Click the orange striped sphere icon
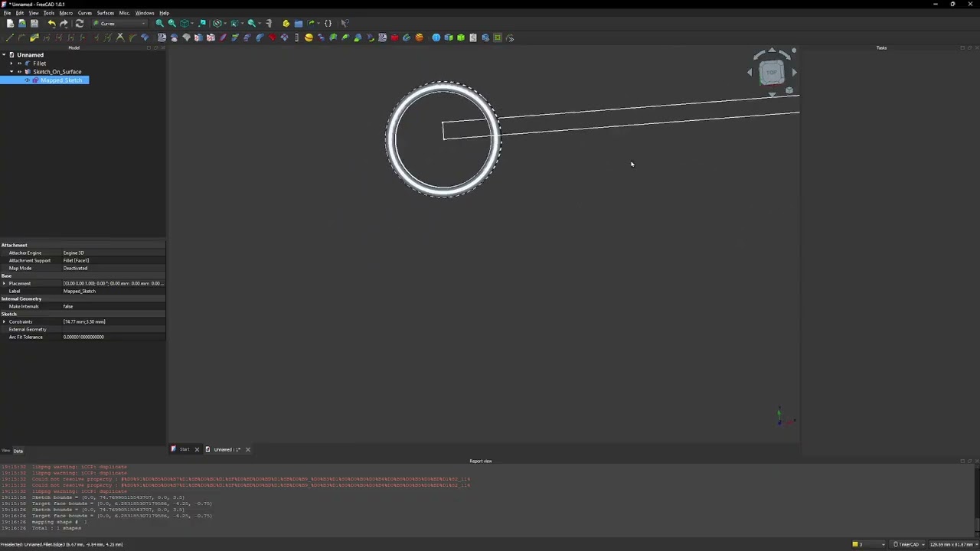This screenshot has height=551, width=980. coord(419,37)
